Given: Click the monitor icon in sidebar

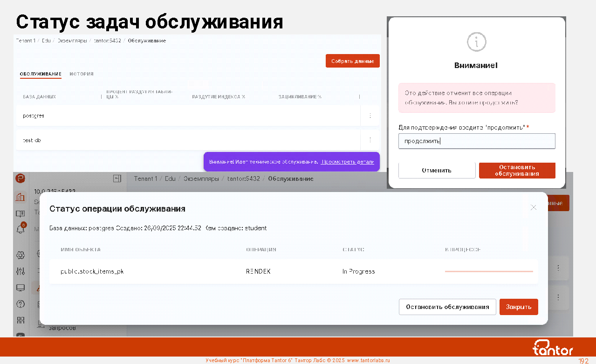Looking at the screenshot, I should (20, 288).
